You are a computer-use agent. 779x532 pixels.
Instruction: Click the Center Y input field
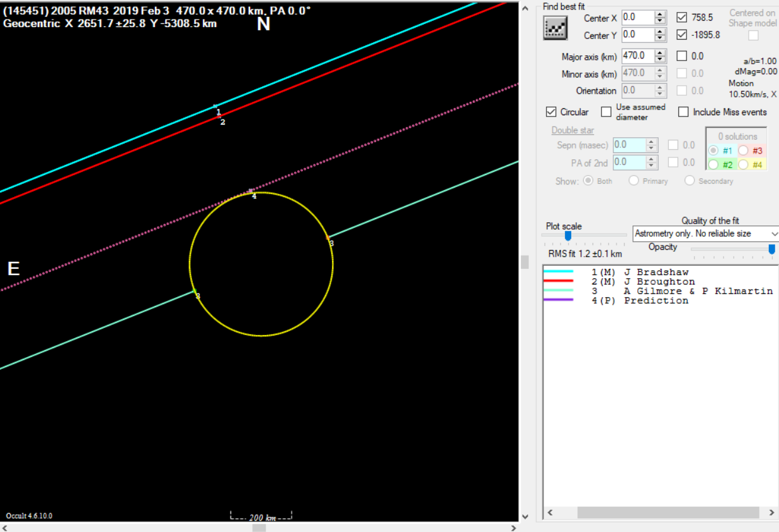pos(638,35)
